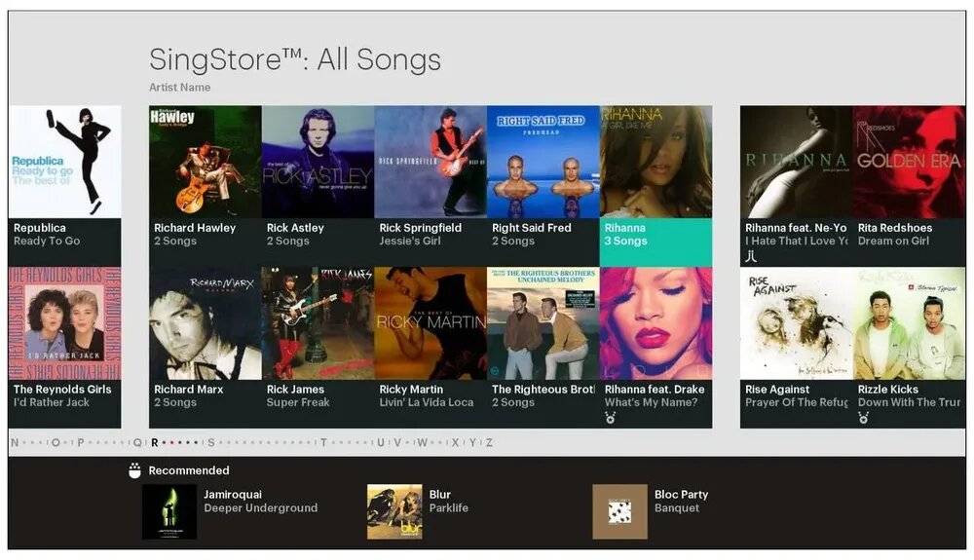
Task: Jump to letter S in the alphabet bar
Action: coord(211,443)
